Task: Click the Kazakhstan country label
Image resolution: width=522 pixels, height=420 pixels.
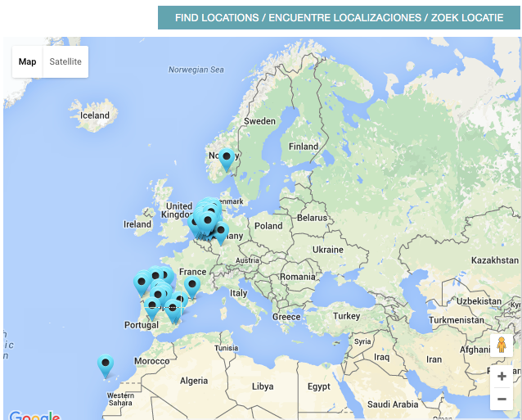Action: [x=495, y=260]
